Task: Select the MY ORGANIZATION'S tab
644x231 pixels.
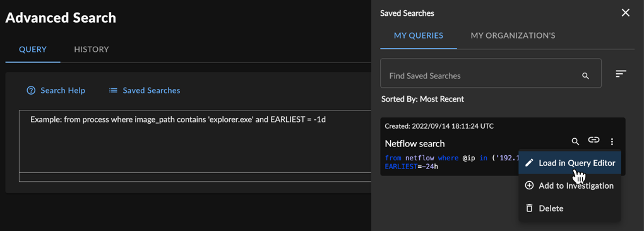Action: (513, 36)
